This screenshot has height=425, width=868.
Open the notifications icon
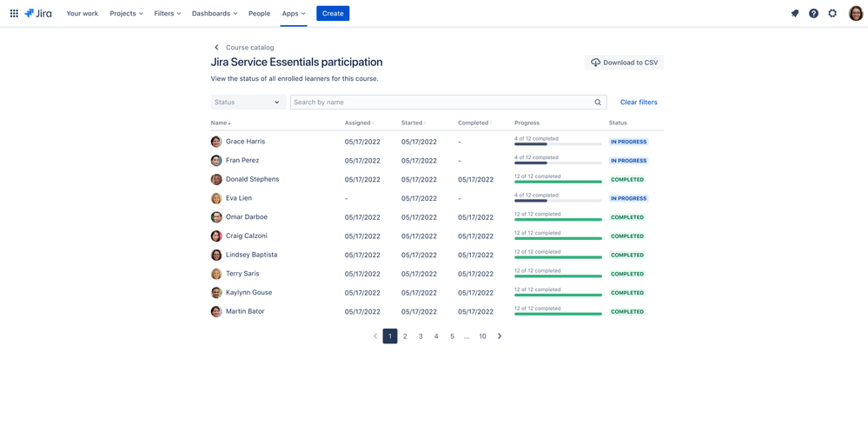coord(795,13)
